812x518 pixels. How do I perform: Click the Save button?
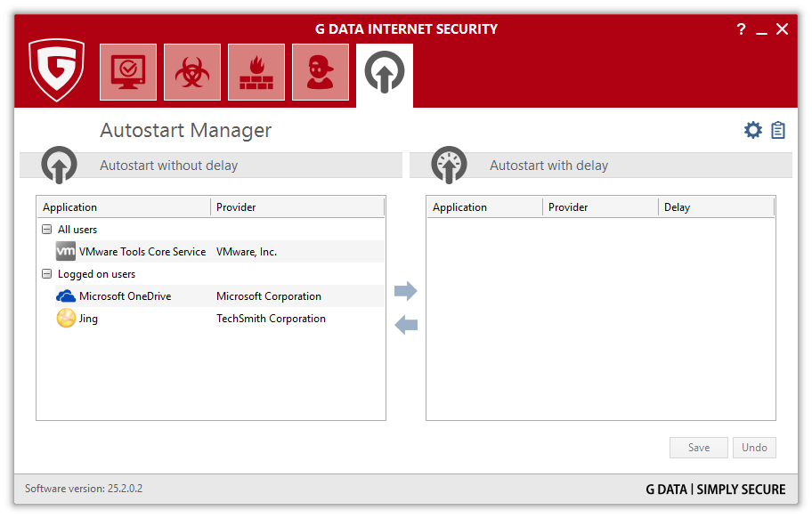point(699,448)
